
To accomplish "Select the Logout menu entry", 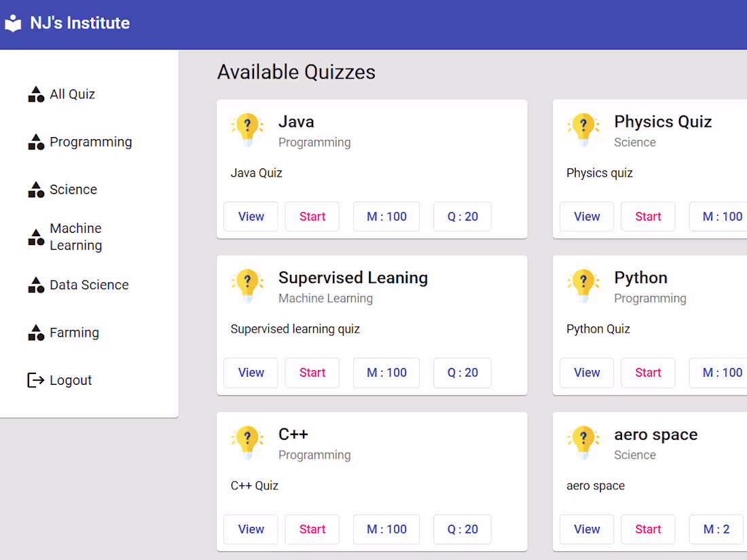I will pos(70,379).
